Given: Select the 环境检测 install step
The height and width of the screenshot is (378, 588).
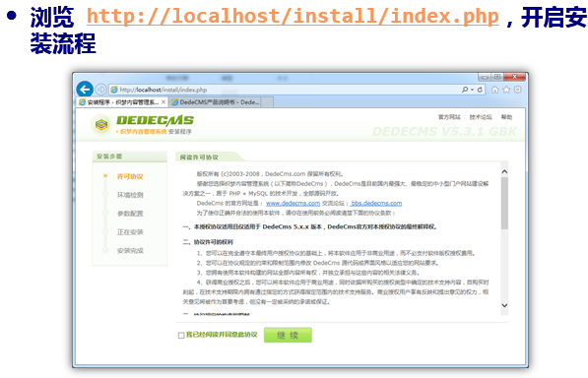Looking at the screenshot, I should tap(130, 195).
